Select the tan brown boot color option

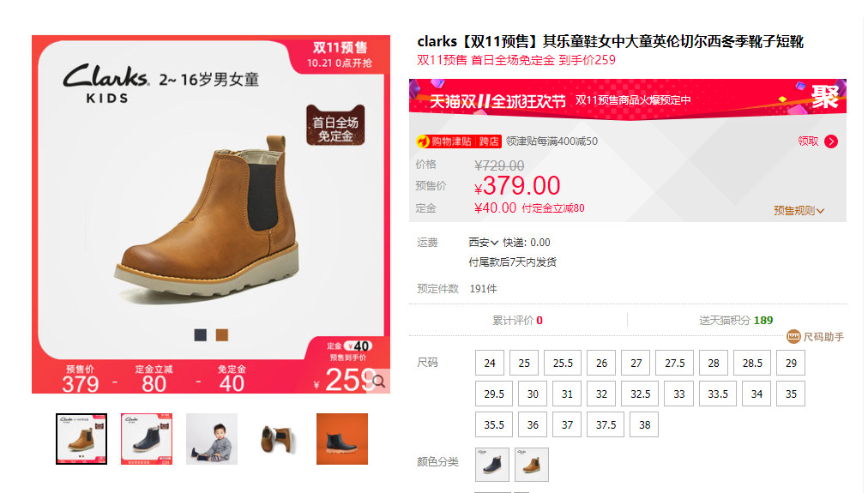pyautogui.click(x=532, y=464)
